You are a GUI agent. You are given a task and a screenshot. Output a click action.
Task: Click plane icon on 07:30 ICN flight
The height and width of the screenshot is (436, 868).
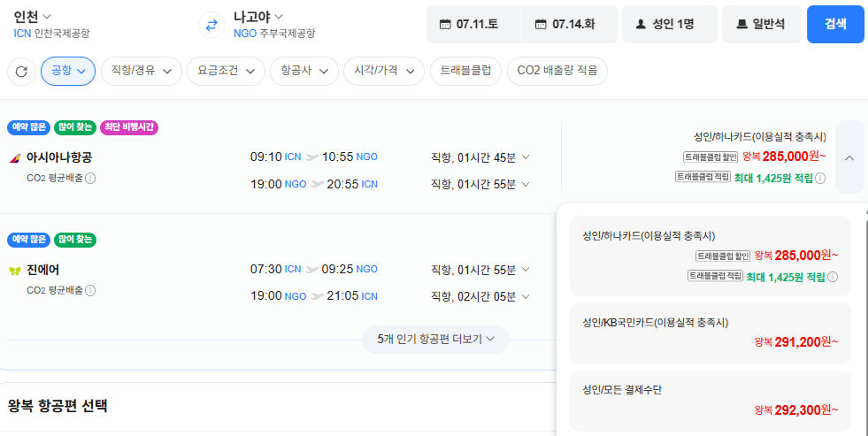coord(311,270)
